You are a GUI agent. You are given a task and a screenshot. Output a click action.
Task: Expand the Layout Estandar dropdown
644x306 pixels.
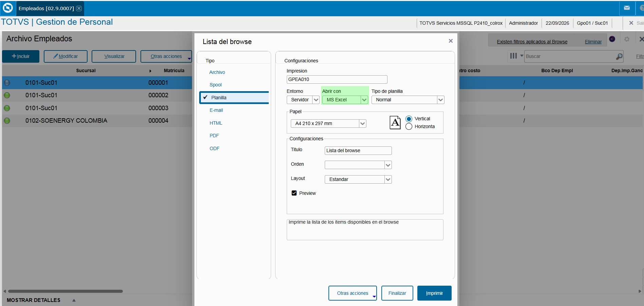click(x=388, y=180)
